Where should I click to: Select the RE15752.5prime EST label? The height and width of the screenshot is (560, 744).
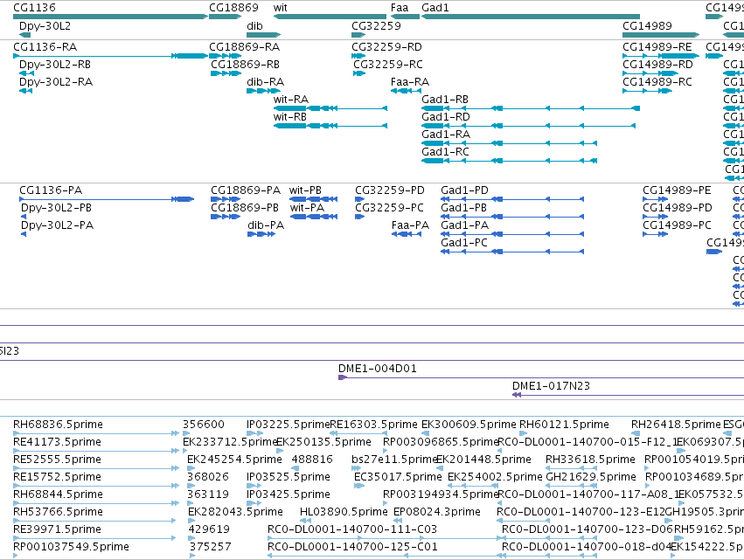click(x=57, y=478)
